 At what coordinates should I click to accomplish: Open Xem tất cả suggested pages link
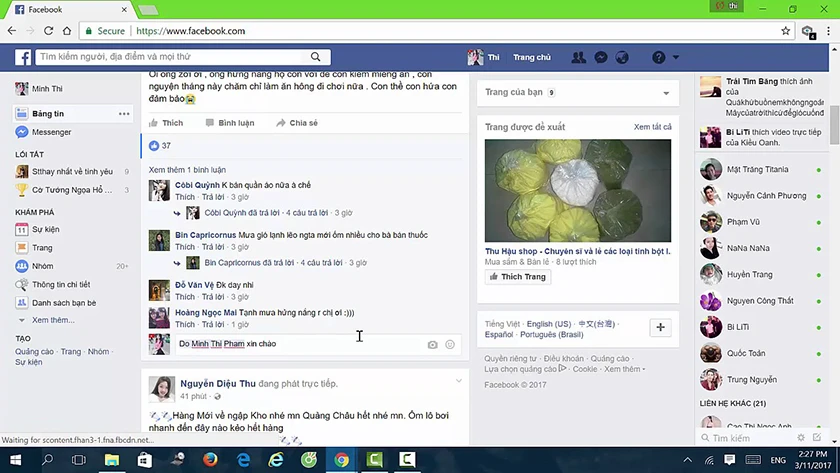652,127
